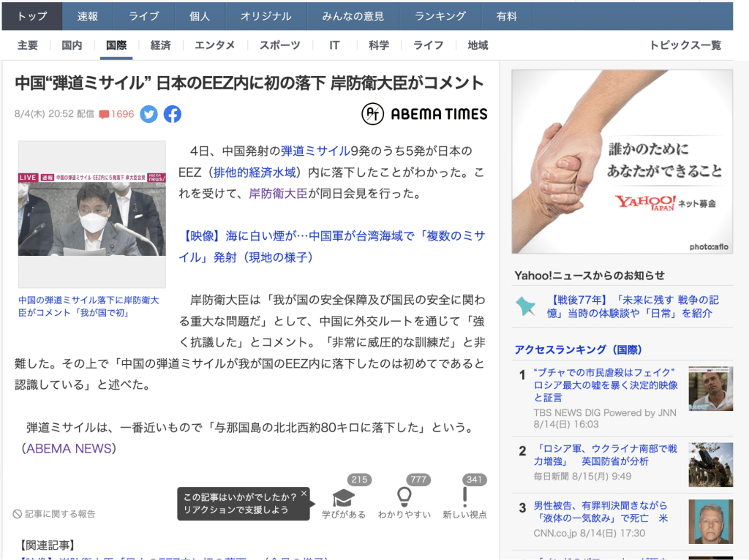Close the reaction tooltip popup
749x560 pixels.
304,493
